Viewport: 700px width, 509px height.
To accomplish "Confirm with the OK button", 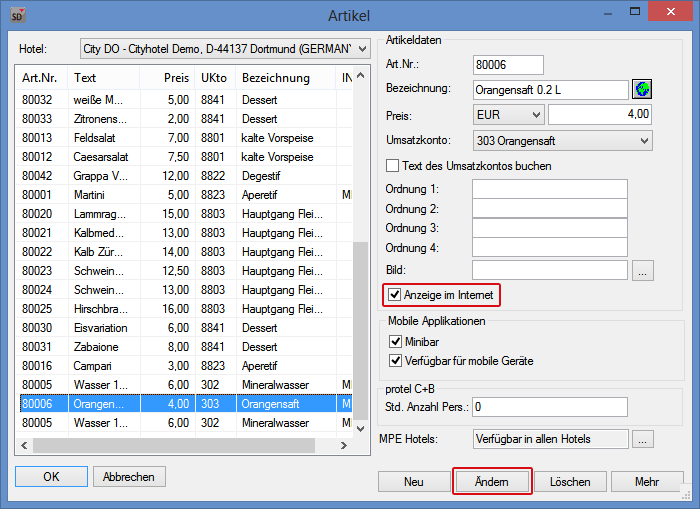I will [x=51, y=477].
